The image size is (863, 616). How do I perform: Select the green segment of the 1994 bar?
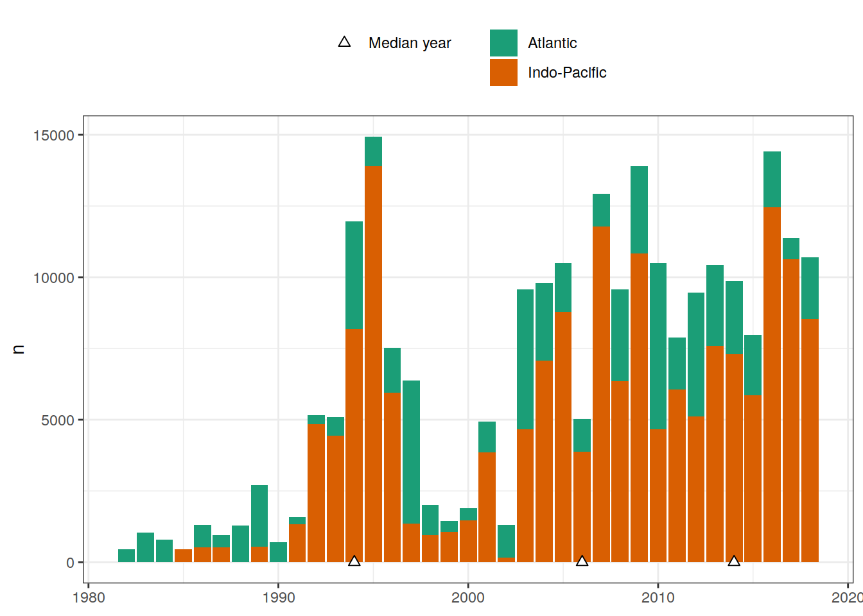pos(354,275)
